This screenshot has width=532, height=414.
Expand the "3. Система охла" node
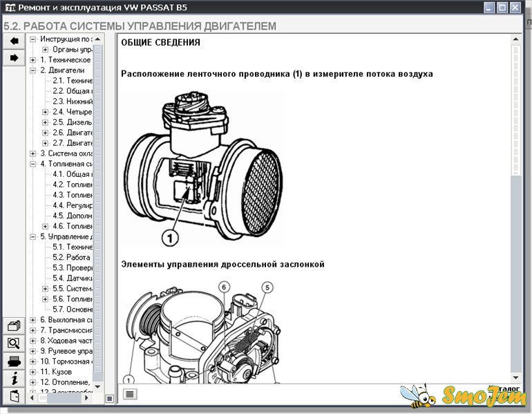32,153
